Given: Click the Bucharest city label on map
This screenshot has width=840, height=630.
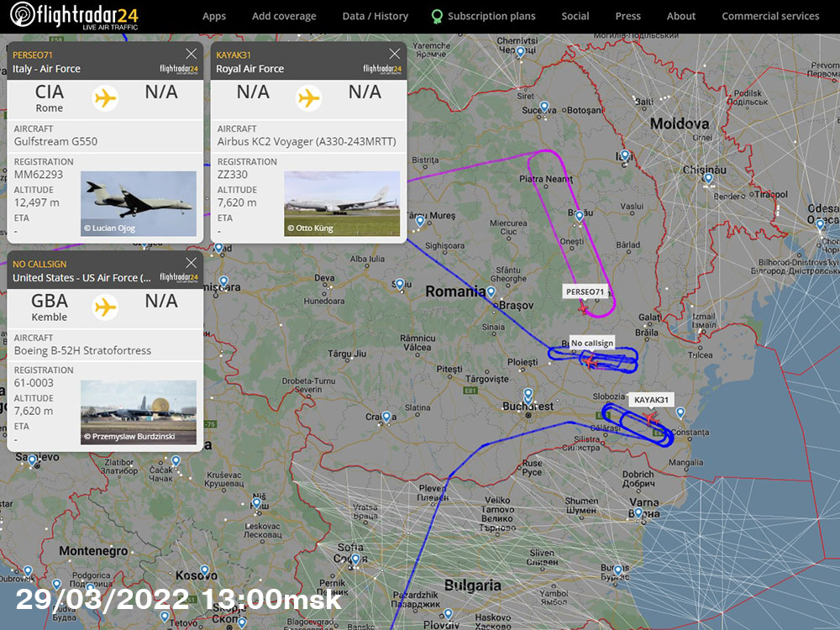Looking at the screenshot, I should pyautogui.click(x=528, y=407).
